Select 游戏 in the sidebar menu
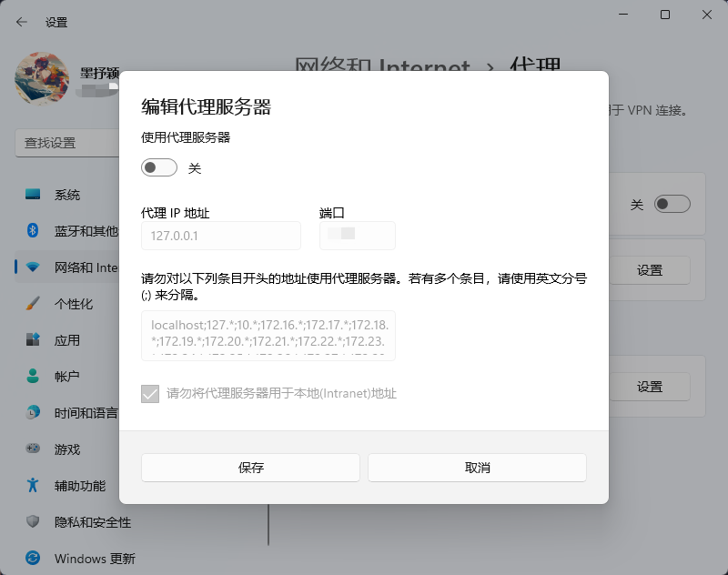Image resolution: width=728 pixels, height=575 pixels. click(67, 449)
